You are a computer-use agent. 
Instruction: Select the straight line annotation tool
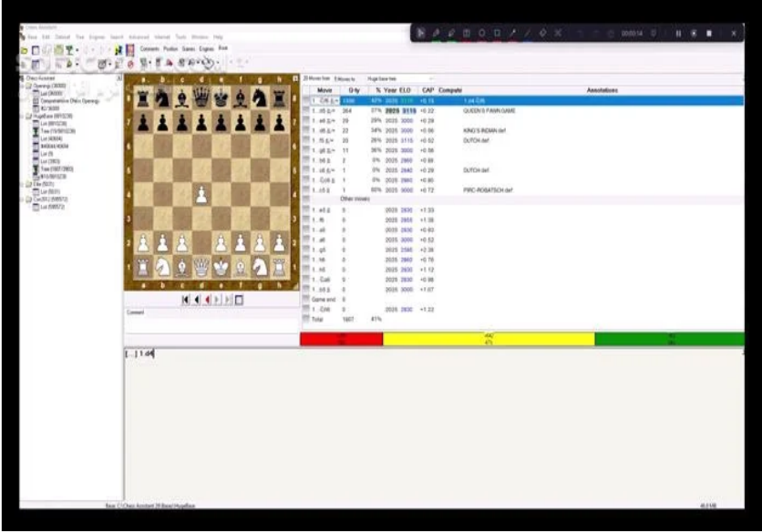click(x=527, y=33)
